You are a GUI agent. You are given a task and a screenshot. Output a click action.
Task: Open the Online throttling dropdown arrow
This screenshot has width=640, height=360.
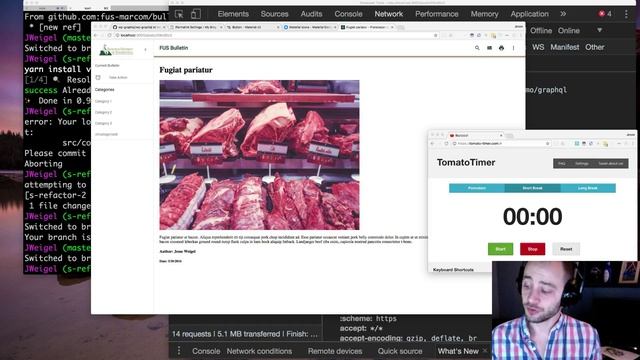coord(599,30)
